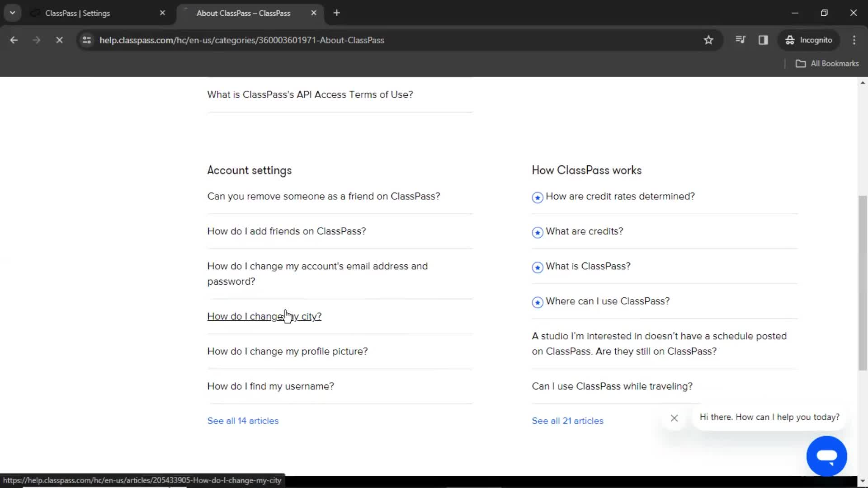Open the tab search dropdown arrow
868x488 pixels.
13,13
